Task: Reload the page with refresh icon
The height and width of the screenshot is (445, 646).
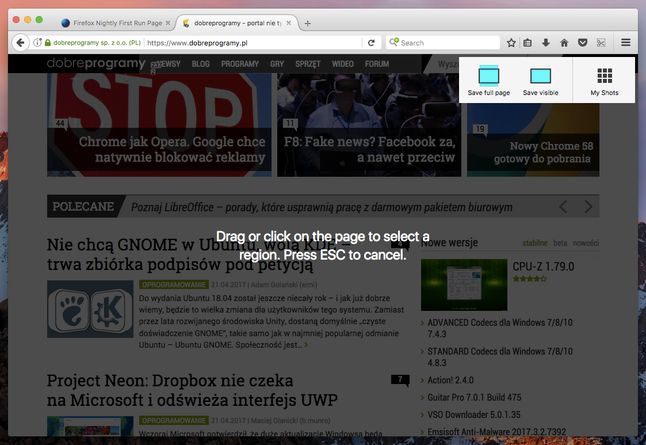Action: click(371, 42)
